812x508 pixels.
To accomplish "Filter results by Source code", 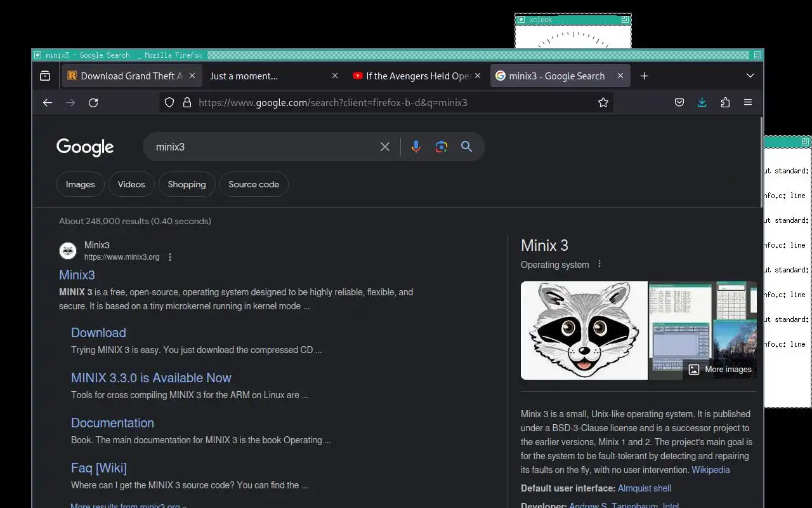I will pos(254,184).
